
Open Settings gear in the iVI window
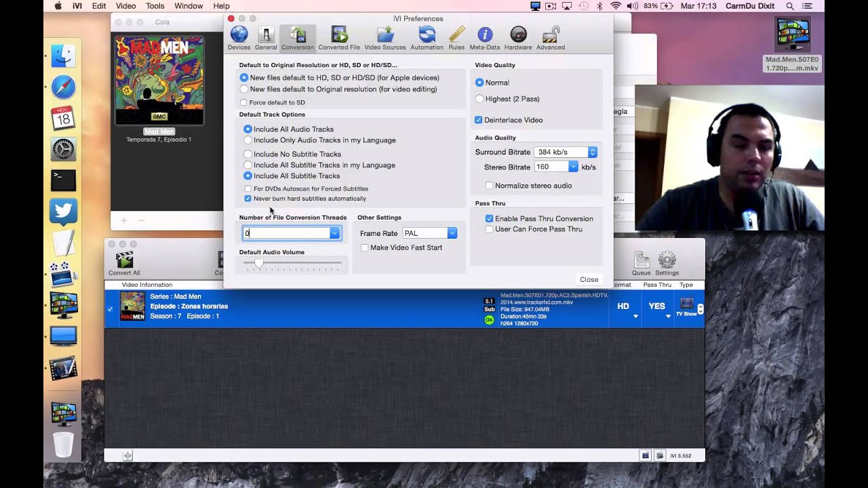[667, 264]
